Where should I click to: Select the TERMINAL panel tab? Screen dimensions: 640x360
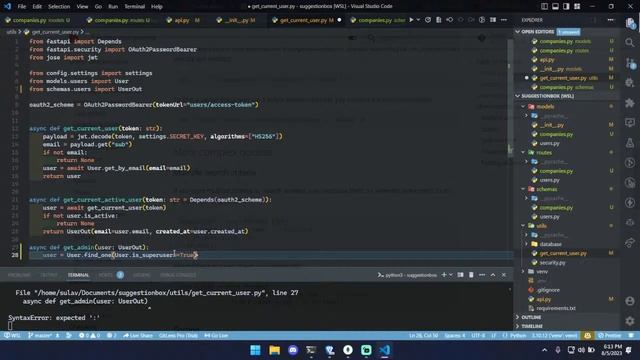(78, 275)
